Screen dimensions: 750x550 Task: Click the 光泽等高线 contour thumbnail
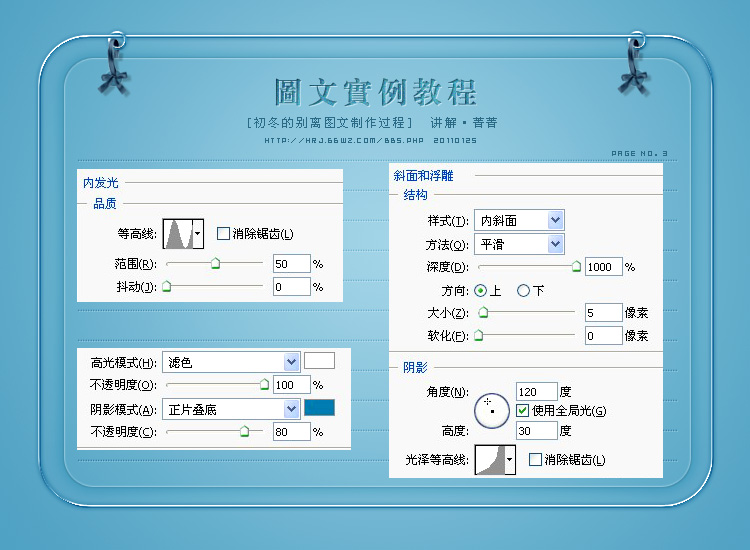pyautogui.click(x=489, y=460)
